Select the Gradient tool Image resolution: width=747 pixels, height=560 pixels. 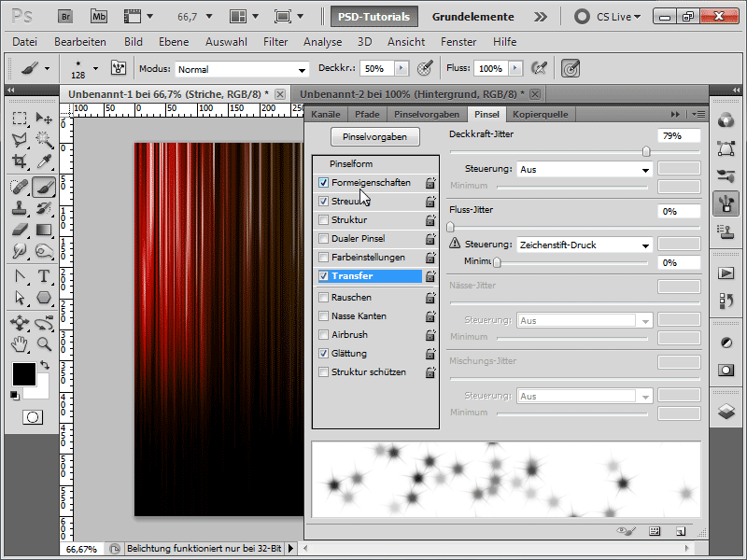point(44,230)
